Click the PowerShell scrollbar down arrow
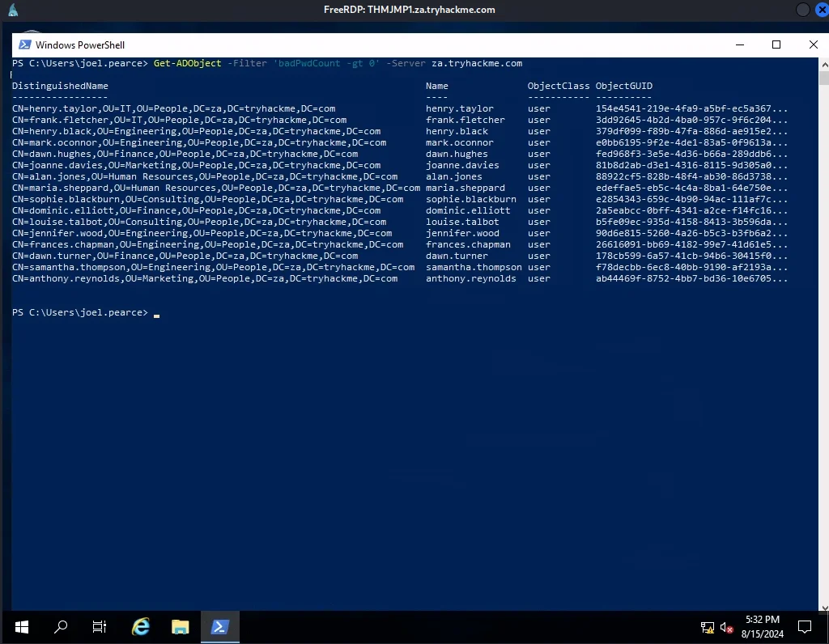 (x=823, y=608)
